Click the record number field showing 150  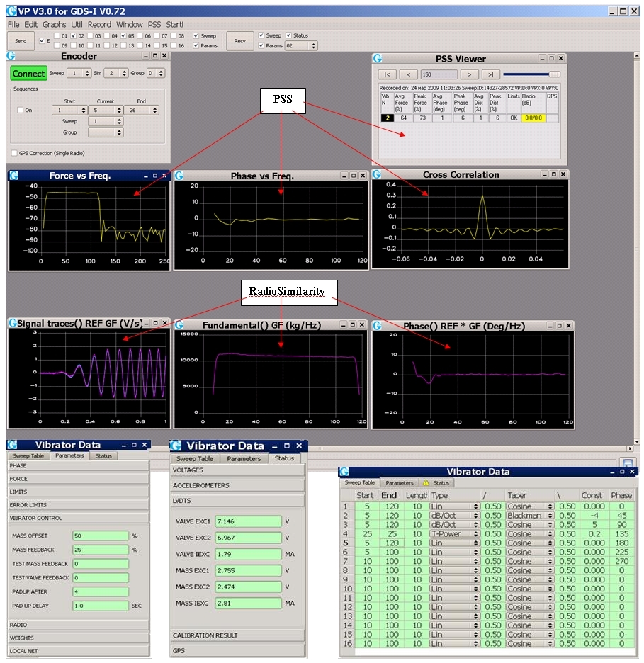point(439,74)
